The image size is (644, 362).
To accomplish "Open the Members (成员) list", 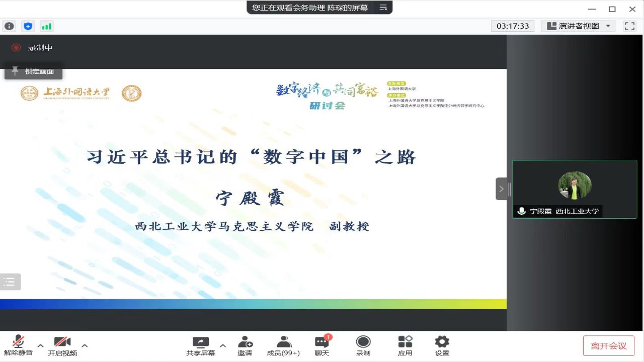I will tap(283, 346).
